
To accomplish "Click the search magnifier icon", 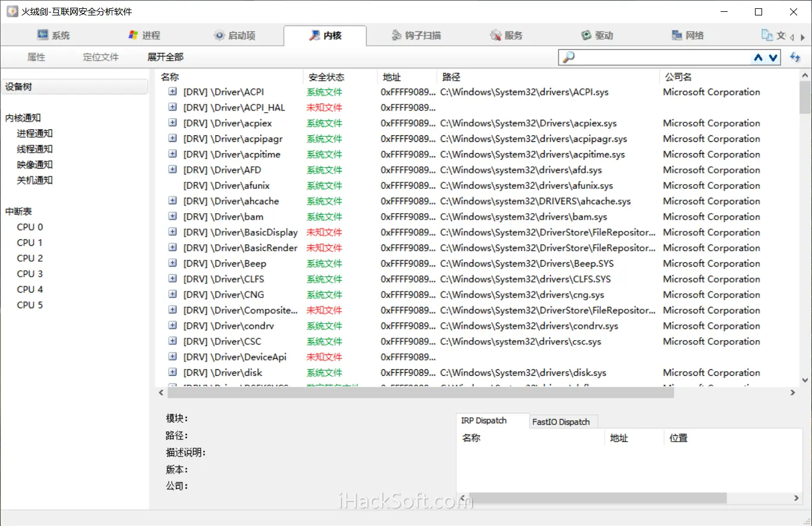I will click(x=568, y=58).
